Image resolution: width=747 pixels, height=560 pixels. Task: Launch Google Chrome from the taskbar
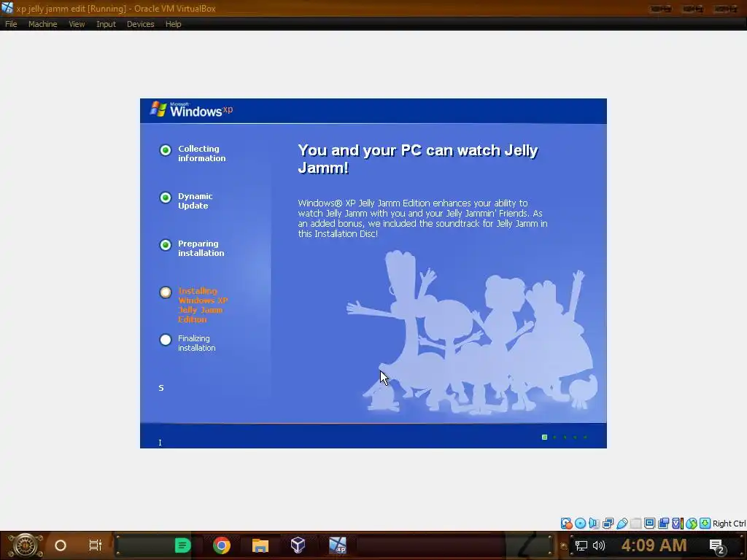pyautogui.click(x=222, y=545)
